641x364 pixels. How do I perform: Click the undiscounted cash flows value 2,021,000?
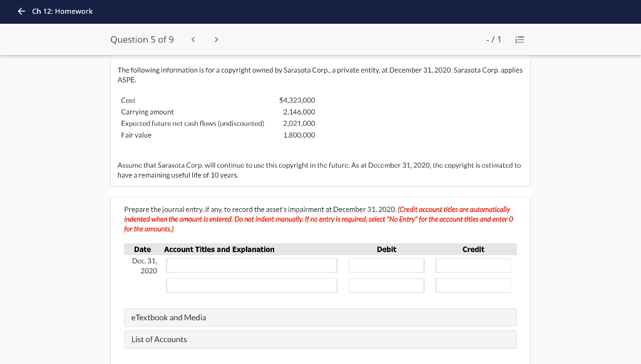(x=299, y=123)
